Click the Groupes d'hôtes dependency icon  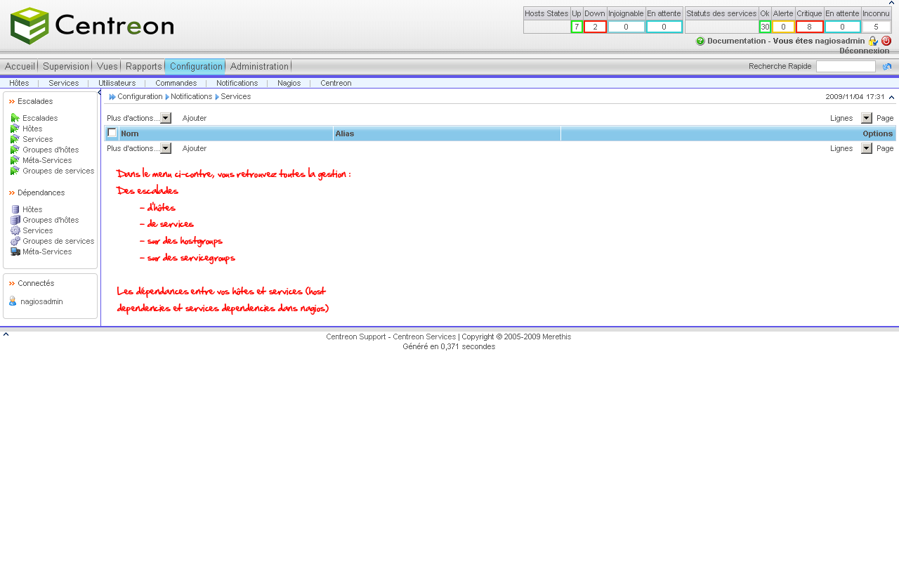click(x=15, y=220)
